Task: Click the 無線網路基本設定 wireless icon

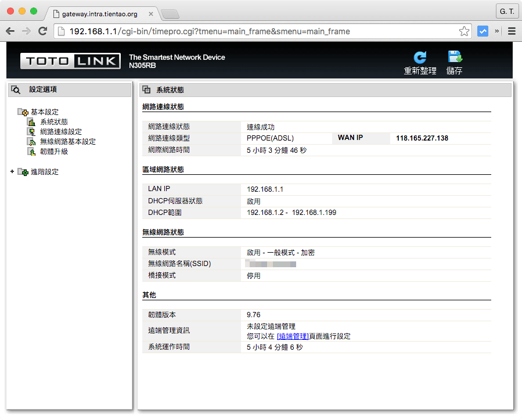Action: click(31, 142)
